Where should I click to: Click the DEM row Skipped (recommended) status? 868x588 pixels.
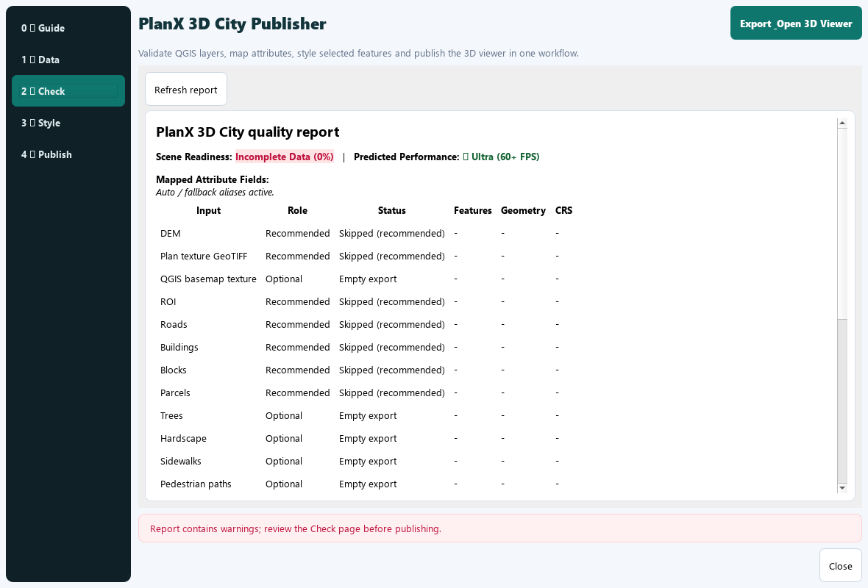tap(392, 234)
